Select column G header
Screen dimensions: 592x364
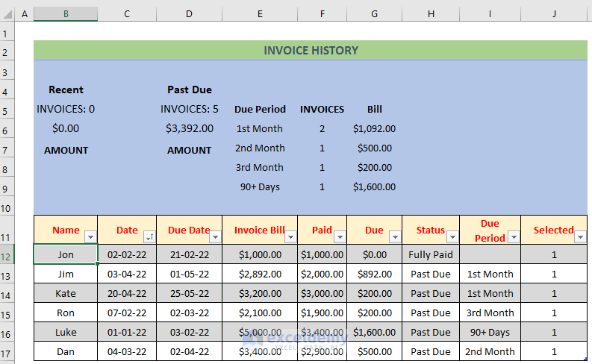click(x=374, y=14)
